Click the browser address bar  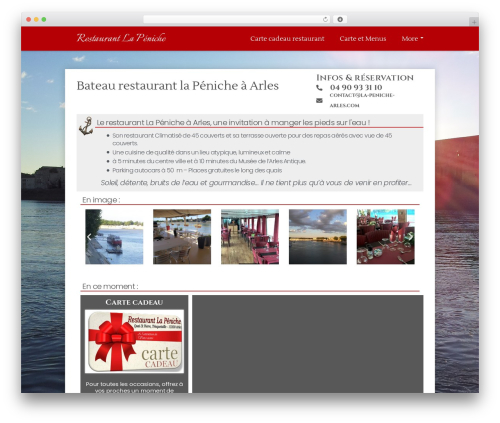[x=236, y=19]
